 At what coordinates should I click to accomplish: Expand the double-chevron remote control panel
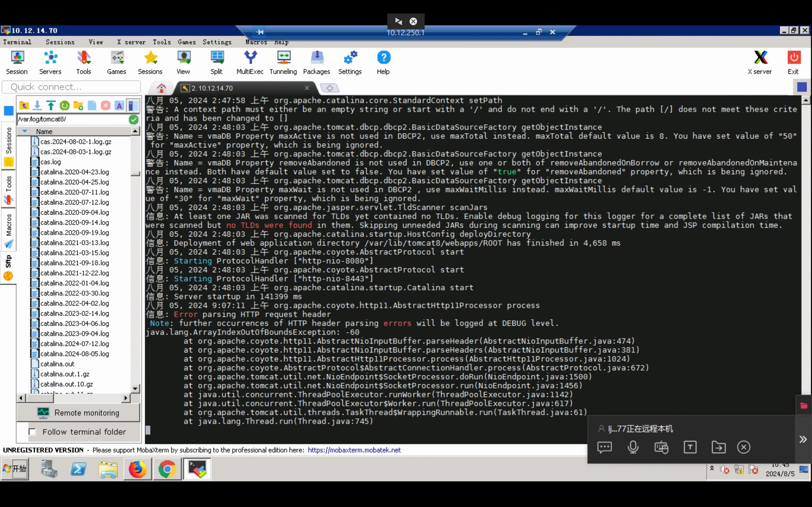[x=803, y=439]
